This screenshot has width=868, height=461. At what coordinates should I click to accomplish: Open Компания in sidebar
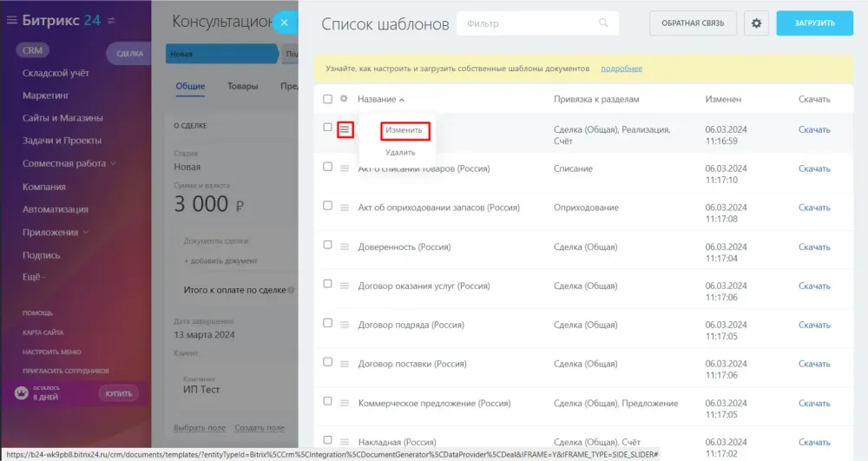tap(43, 187)
